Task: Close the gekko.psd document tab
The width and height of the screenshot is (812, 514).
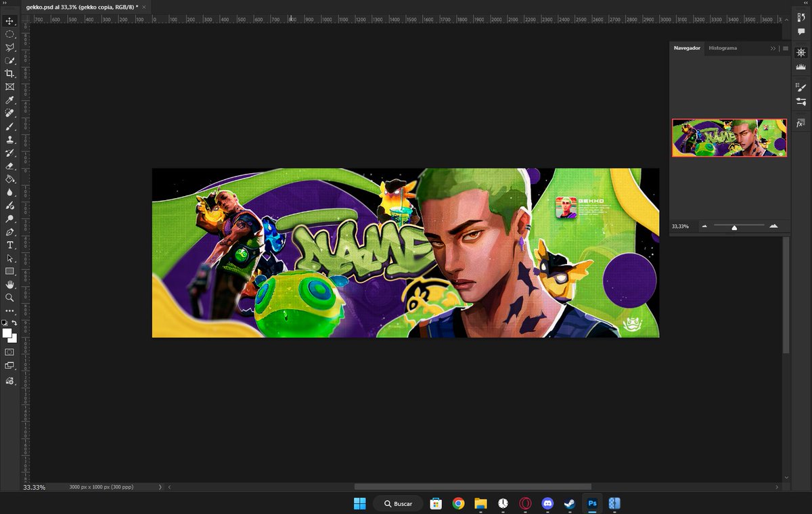Action: pyautogui.click(x=143, y=7)
